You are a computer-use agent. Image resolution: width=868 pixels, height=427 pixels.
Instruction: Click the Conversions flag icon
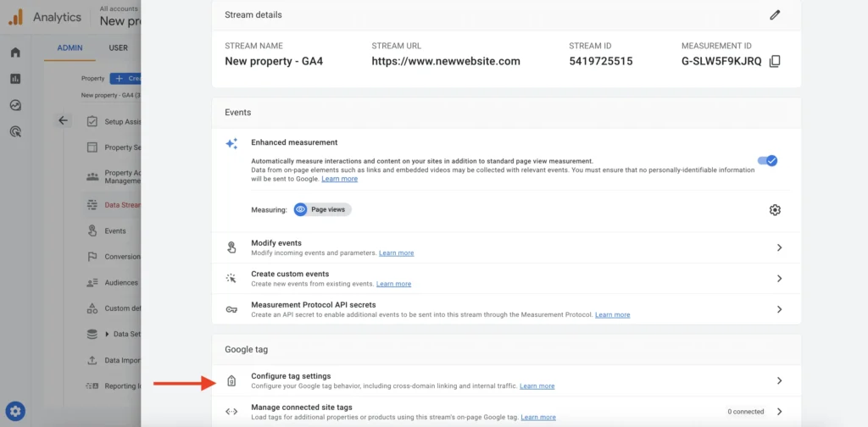pyautogui.click(x=92, y=257)
